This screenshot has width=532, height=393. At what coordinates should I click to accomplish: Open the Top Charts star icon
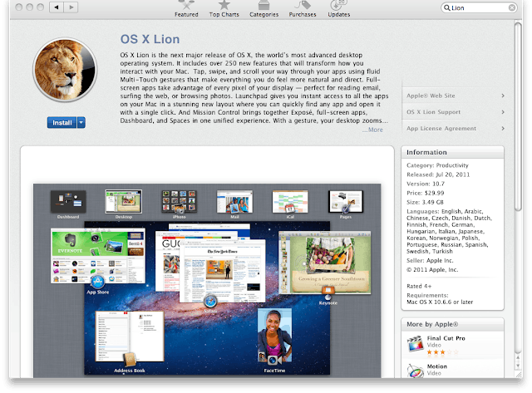[224, 5]
